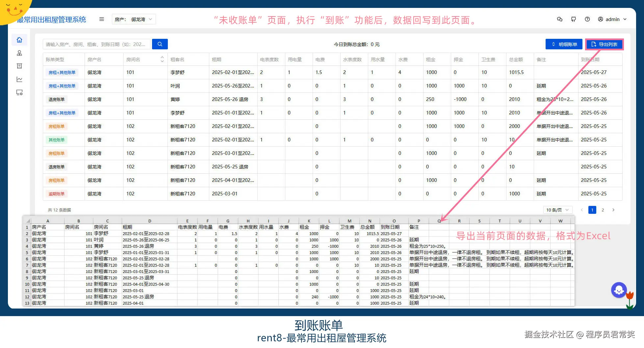Export data using the 导出列表 button
644x348 pixels.
tap(604, 44)
